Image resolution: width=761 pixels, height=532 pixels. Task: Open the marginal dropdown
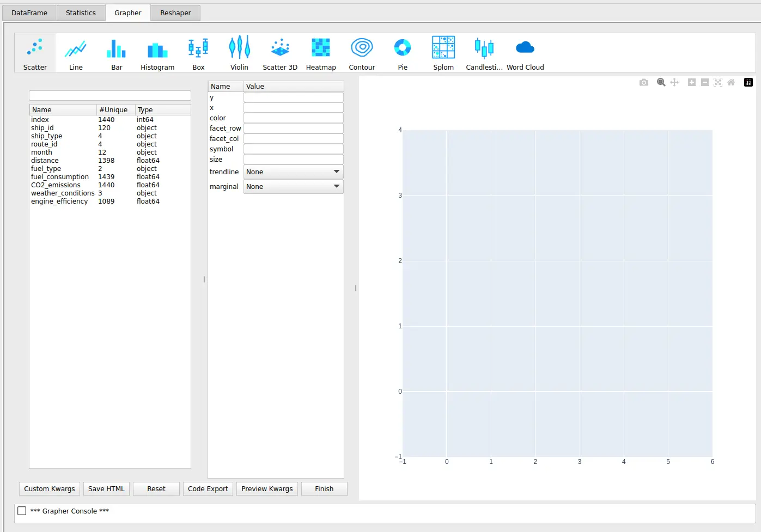pos(293,186)
